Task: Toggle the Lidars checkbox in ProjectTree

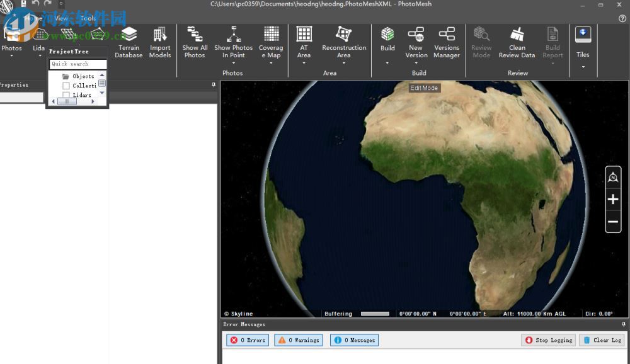Action: coord(66,95)
